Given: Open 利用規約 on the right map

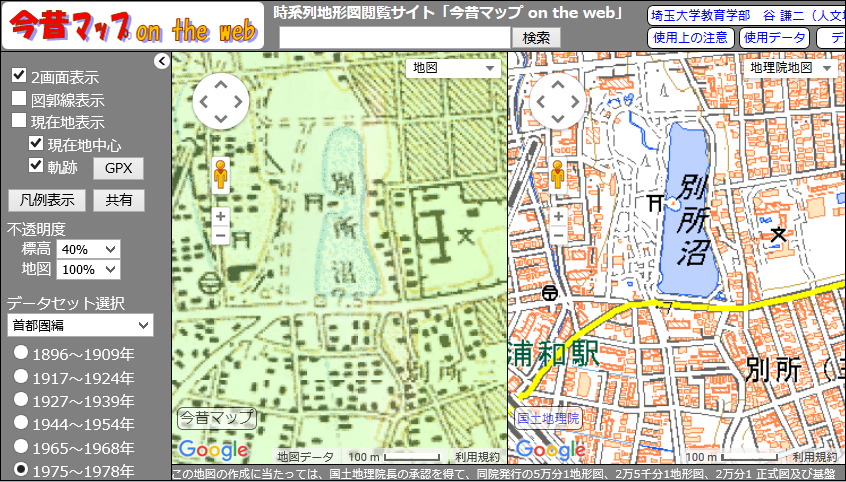Looking at the screenshot, I should coord(815,457).
